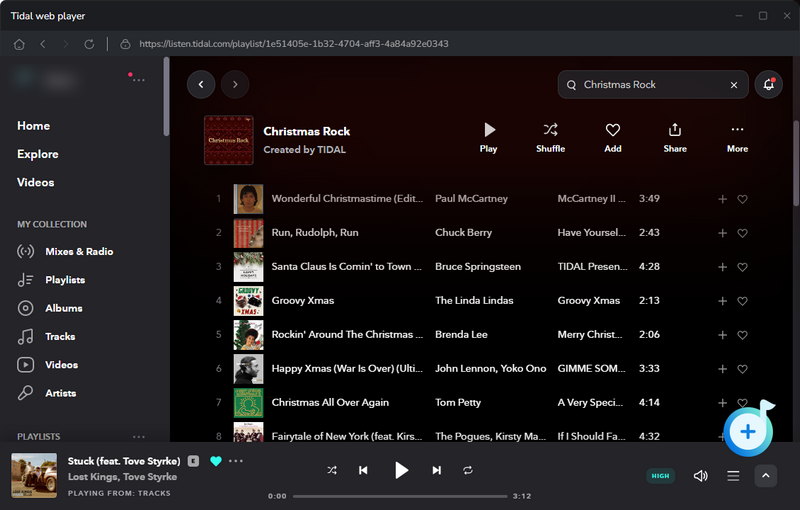Add the playlist to collection with heart
This screenshot has width=800, height=510.
click(x=613, y=137)
